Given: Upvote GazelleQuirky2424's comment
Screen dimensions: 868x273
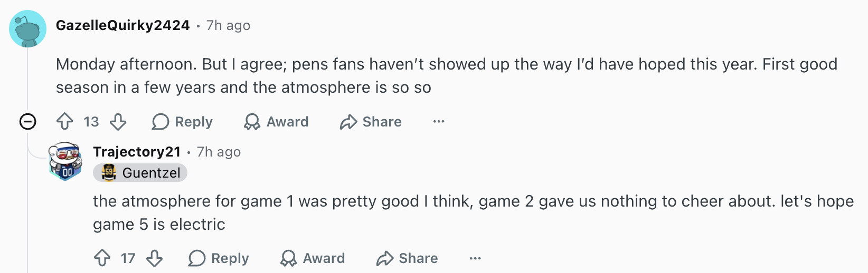Looking at the screenshot, I should click(x=65, y=122).
